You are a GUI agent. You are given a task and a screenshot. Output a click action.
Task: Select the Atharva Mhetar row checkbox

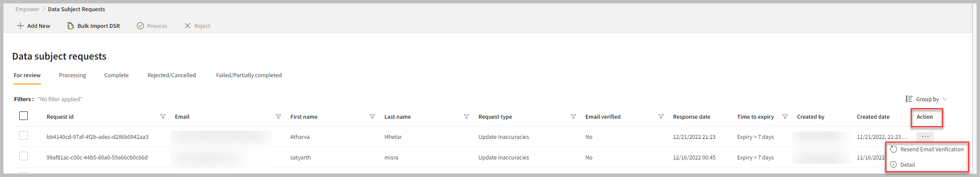point(24,136)
